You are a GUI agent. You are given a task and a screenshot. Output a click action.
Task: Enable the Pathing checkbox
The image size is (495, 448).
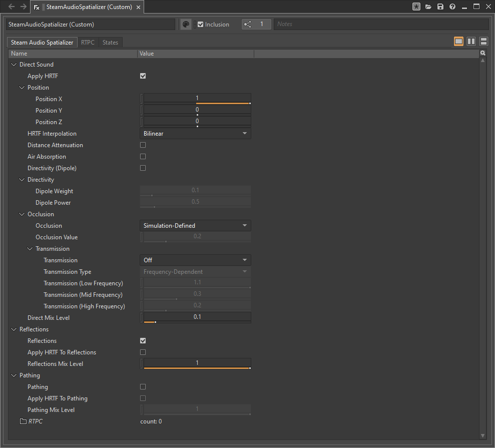(143, 387)
